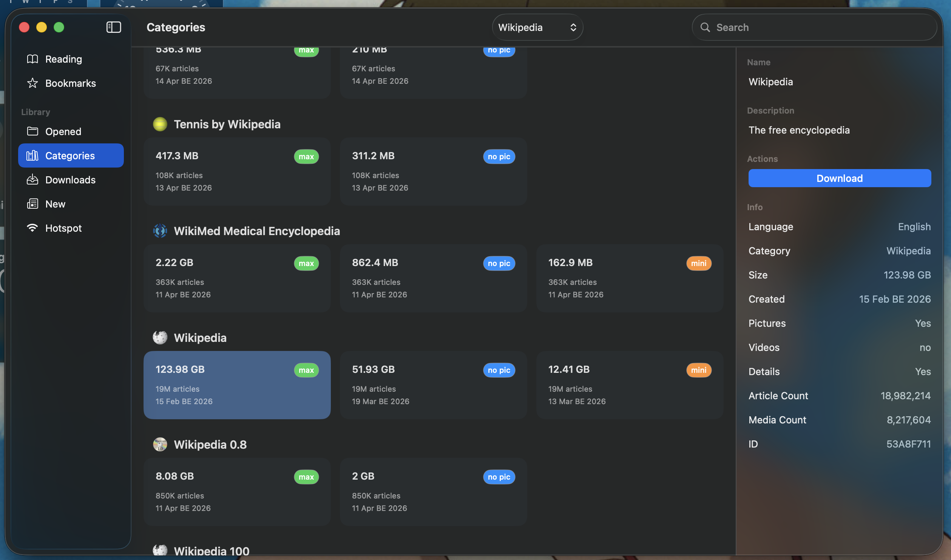Screen dimensions: 951x560
Task: Click the Bookmarks star icon
Action: tap(32, 83)
